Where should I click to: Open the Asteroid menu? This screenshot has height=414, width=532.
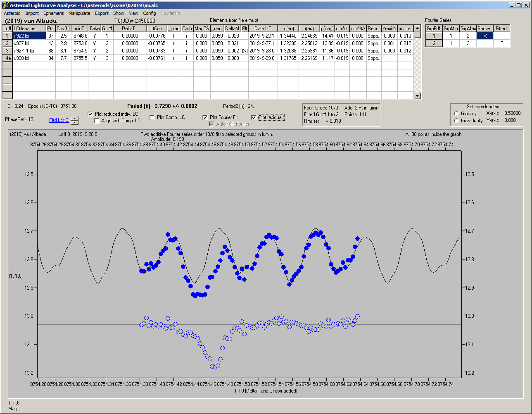tap(12, 13)
